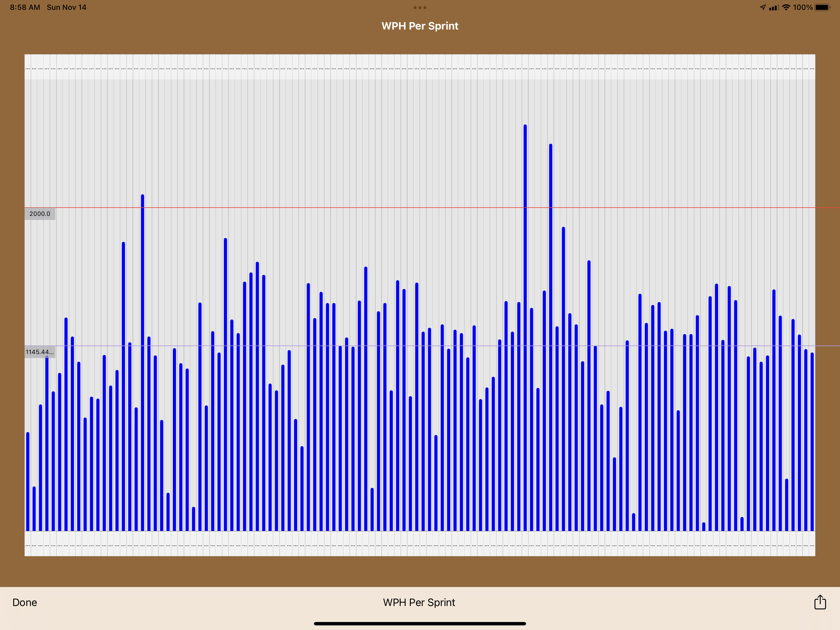
Task: Click the 2000.0 axis label
Action: 40,213
